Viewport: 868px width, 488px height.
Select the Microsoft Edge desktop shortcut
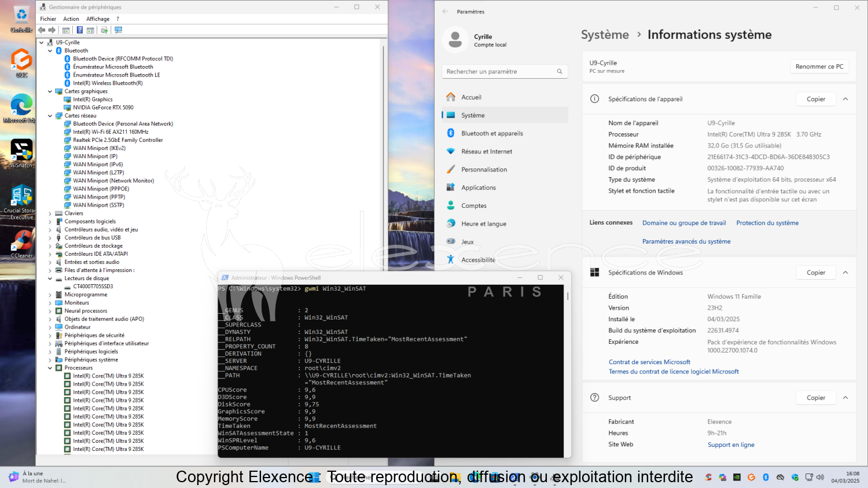pyautogui.click(x=21, y=108)
